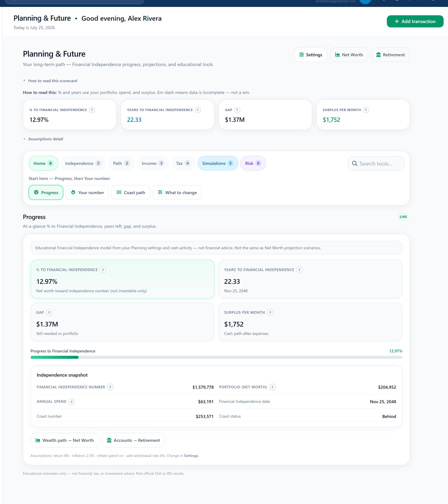Collapse the How to read this scorecard section
The image size is (448, 504).
coord(50,81)
